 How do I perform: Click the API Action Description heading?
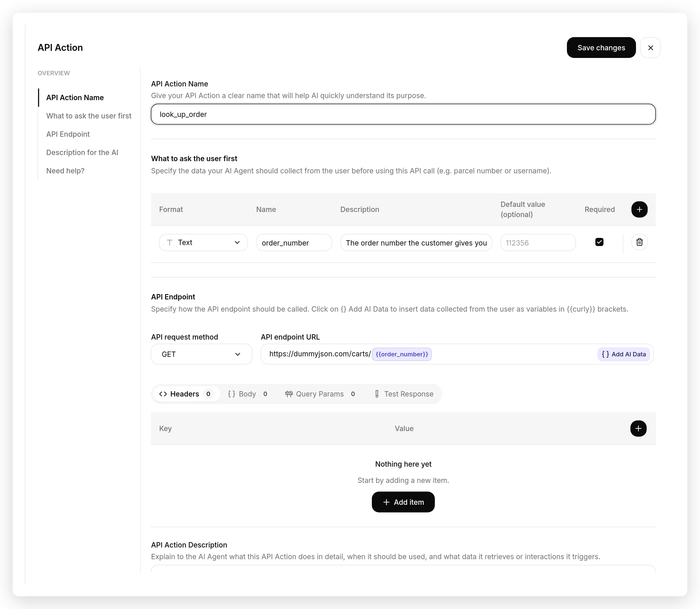(x=189, y=545)
